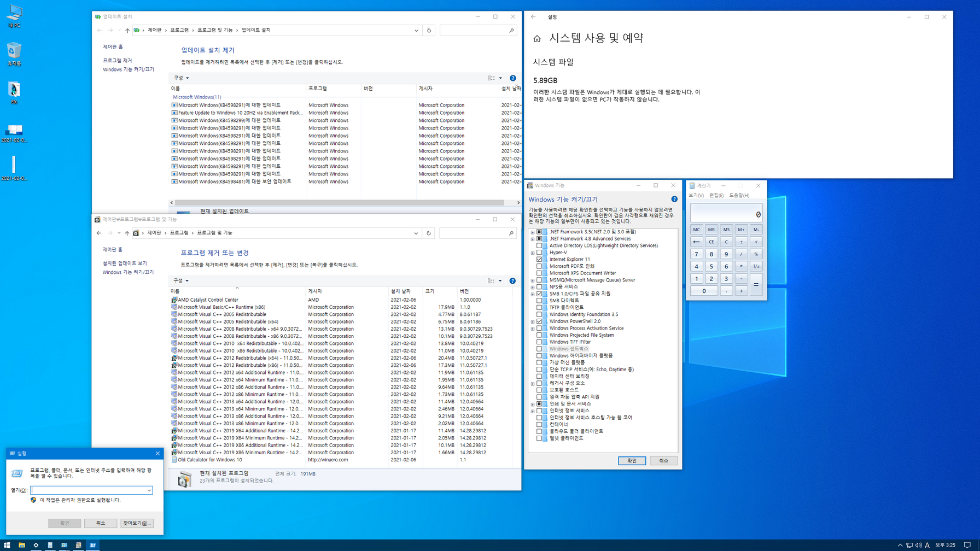Select the Run dialog taskbar icon
980x551 pixels.
pos(93,545)
